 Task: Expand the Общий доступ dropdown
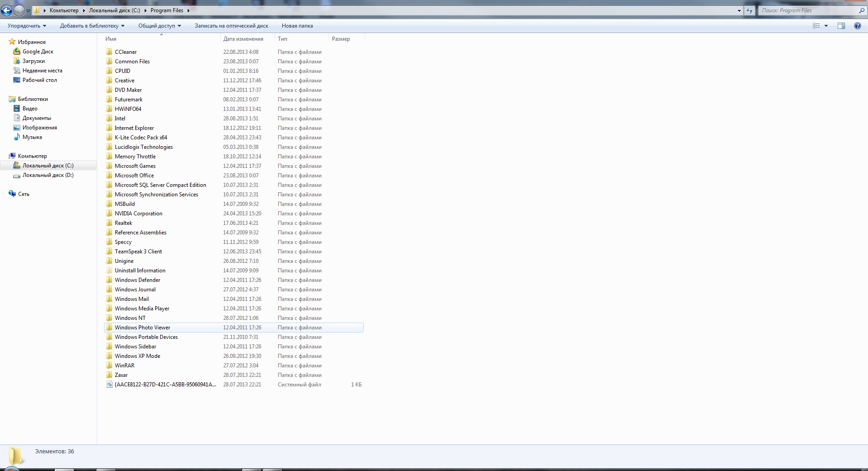(159, 26)
